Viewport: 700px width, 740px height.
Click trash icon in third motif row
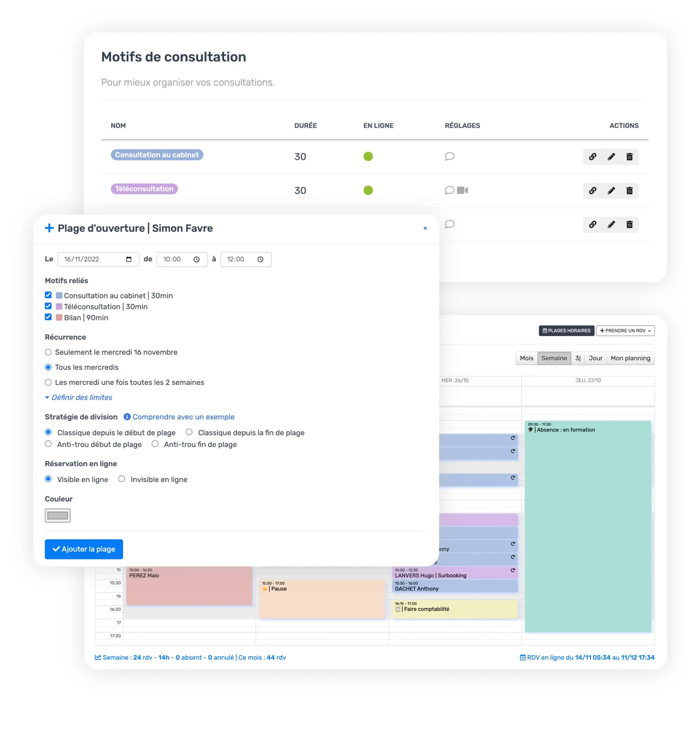[629, 225]
